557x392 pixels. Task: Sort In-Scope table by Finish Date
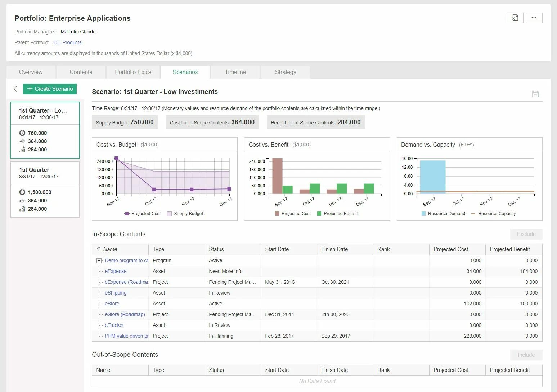coord(345,249)
